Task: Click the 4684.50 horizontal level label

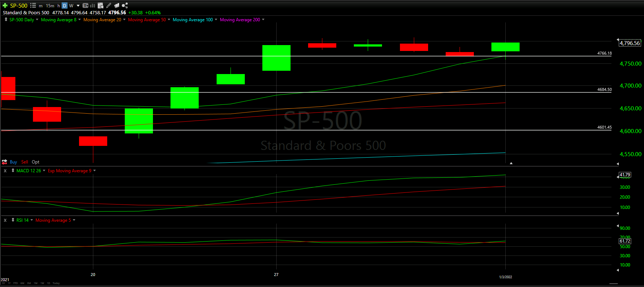Action: click(604, 89)
